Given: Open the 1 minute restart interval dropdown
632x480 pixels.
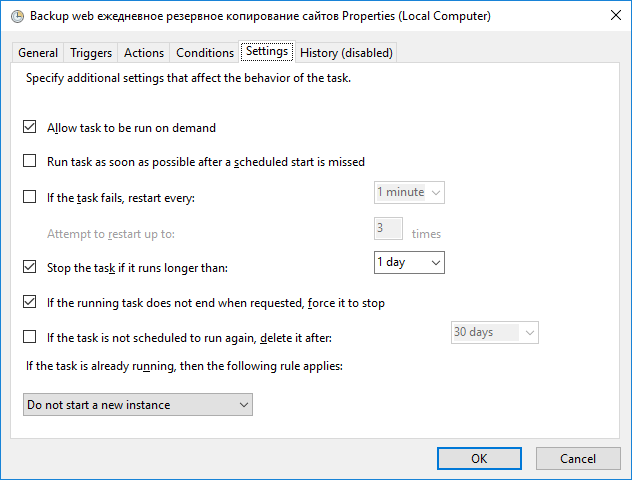Looking at the screenshot, I should pos(409,192).
